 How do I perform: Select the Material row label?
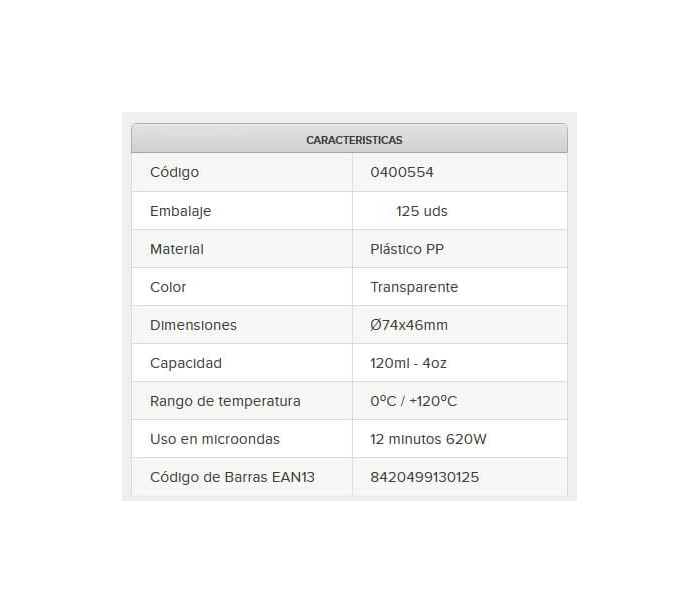tap(177, 249)
